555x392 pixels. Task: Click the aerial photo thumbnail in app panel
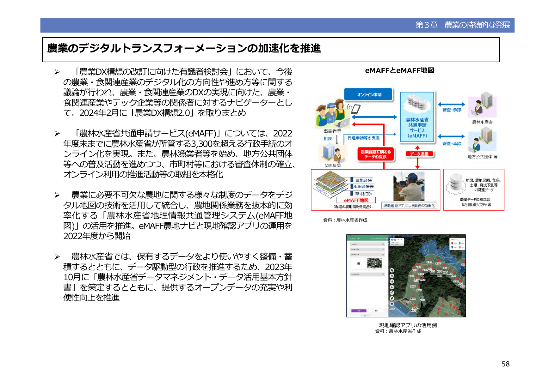point(374,263)
